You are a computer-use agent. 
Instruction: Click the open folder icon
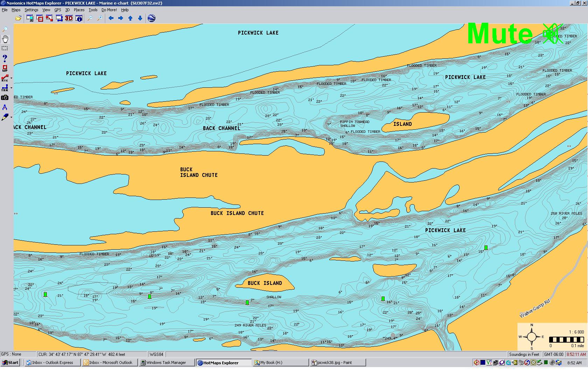click(18, 18)
